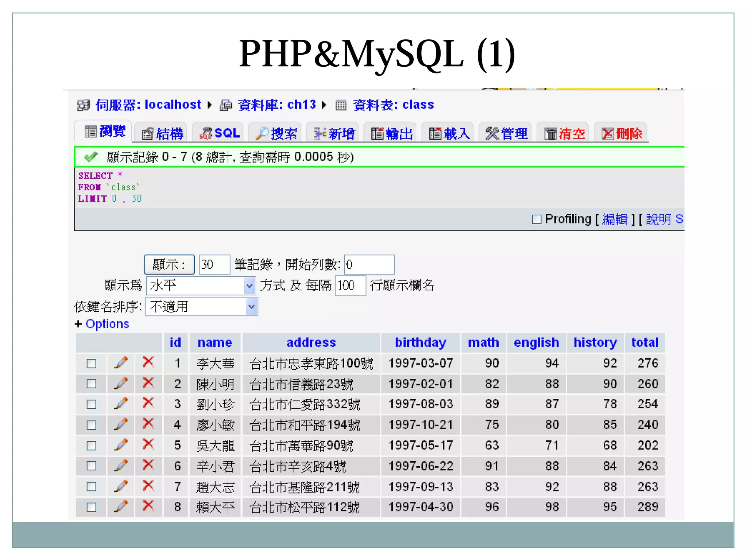Screen dimensions: 747x560
Task: Open the 管理 operations tab
Action: point(506,133)
